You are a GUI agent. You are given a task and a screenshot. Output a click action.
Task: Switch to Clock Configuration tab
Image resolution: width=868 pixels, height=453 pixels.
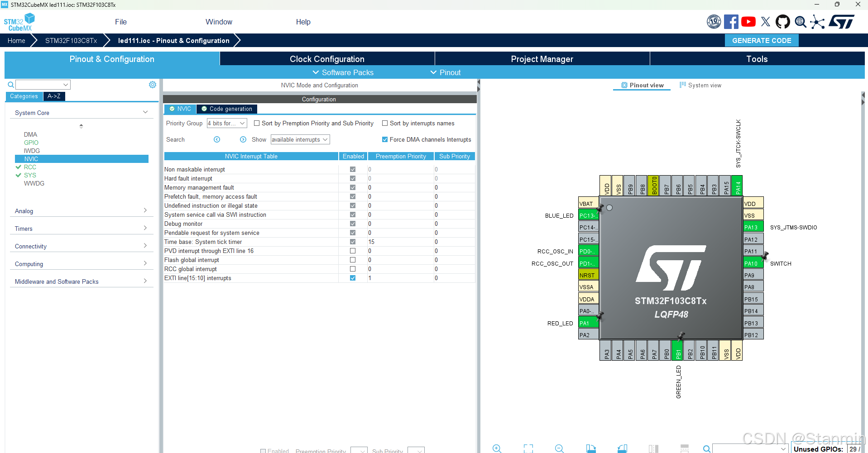point(327,59)
